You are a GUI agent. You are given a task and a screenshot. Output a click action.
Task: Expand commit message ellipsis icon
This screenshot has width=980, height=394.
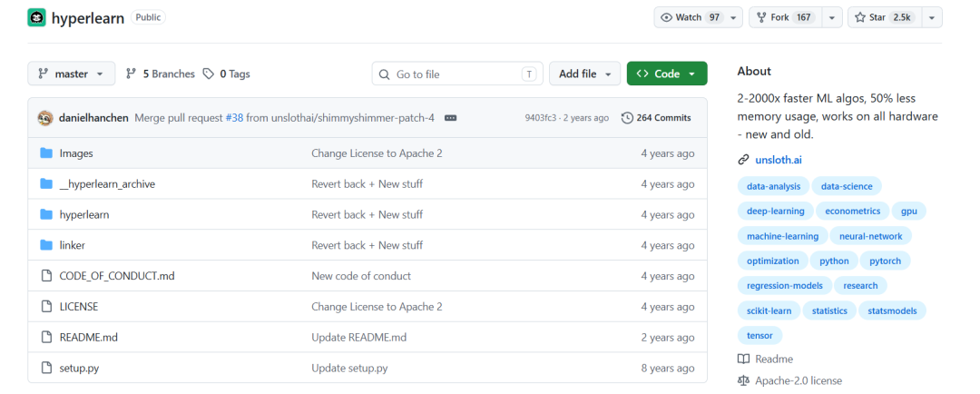451,118
